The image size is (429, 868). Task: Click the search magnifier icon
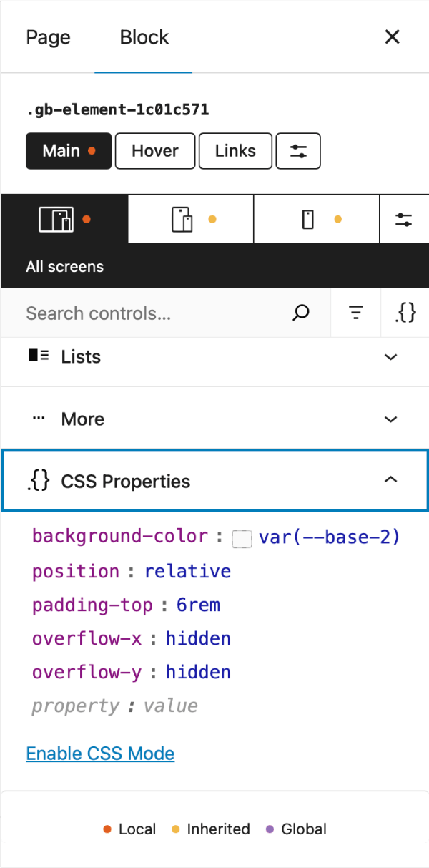pos(302,313)
